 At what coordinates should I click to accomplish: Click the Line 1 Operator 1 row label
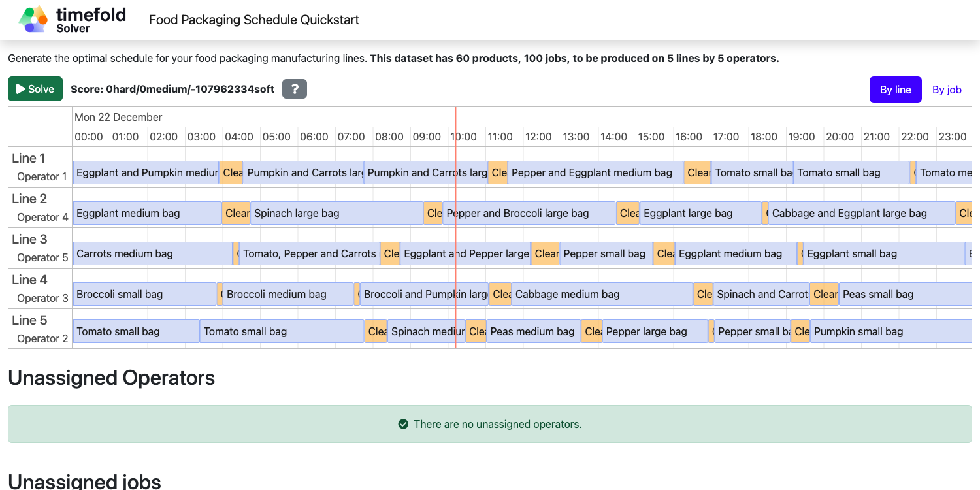point(40,167)
